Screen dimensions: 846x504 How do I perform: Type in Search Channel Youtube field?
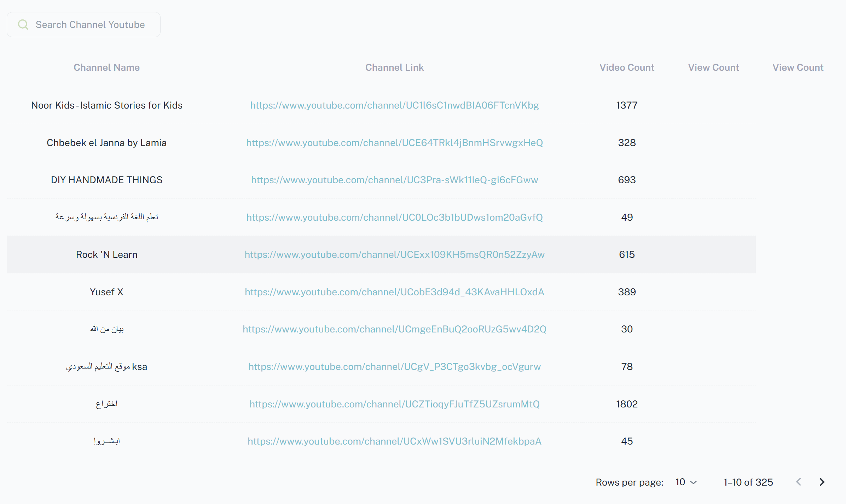(90, 24)
